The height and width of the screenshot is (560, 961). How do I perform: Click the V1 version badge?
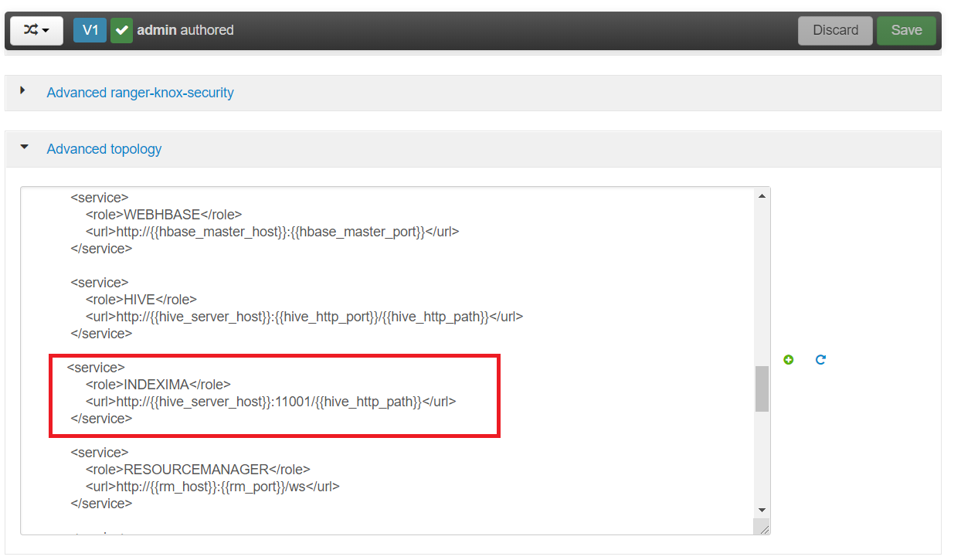click(x=90, y=30)
